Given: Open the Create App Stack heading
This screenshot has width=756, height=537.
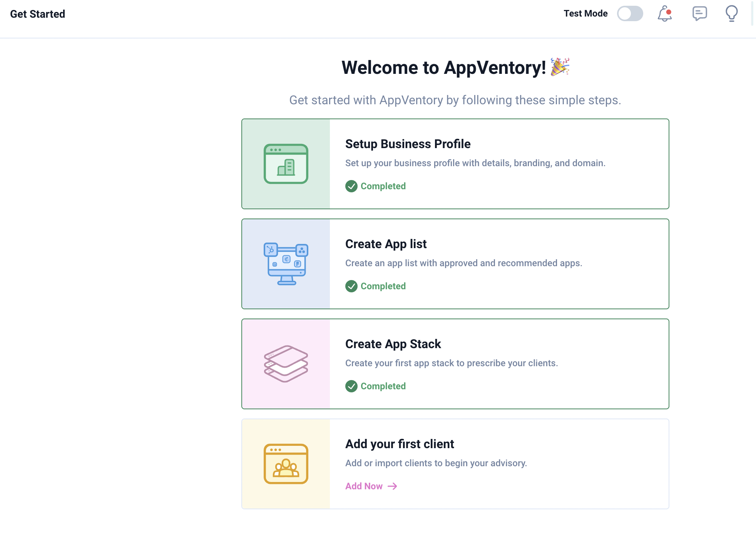Looking at the screenshot, I should coord(393,344).
